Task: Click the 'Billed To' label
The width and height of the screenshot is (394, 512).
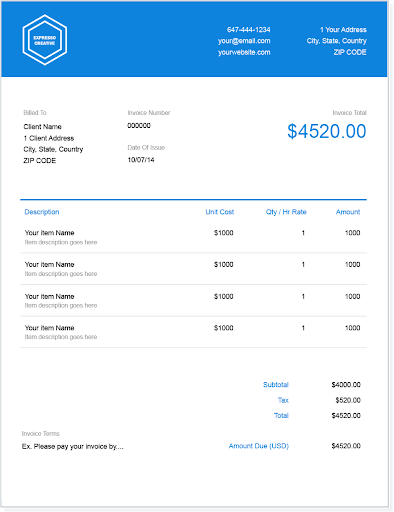Action: 35,113
